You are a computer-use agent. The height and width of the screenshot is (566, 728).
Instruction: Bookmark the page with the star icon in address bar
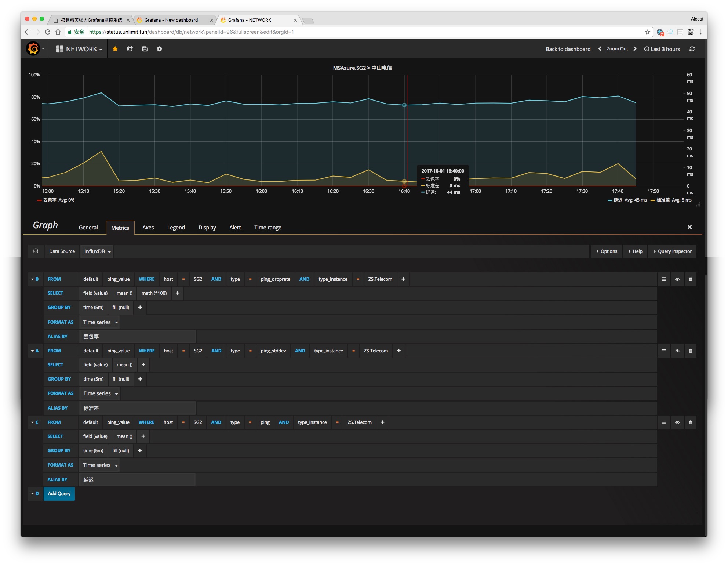coord(648,32)
